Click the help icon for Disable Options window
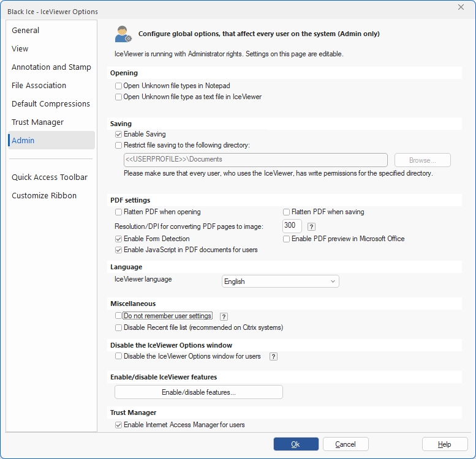Screen dimensions: 476x459 (x=273, y=356)
